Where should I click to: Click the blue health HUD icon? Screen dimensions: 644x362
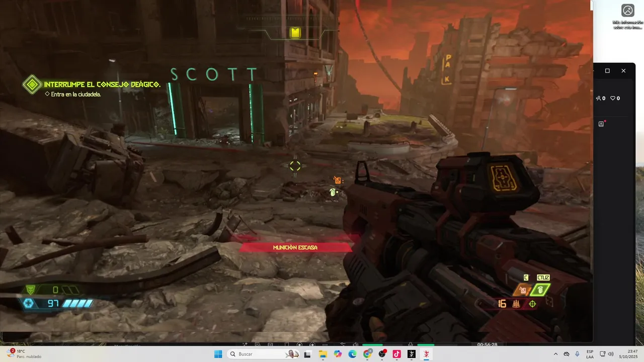tap(29, 303)
